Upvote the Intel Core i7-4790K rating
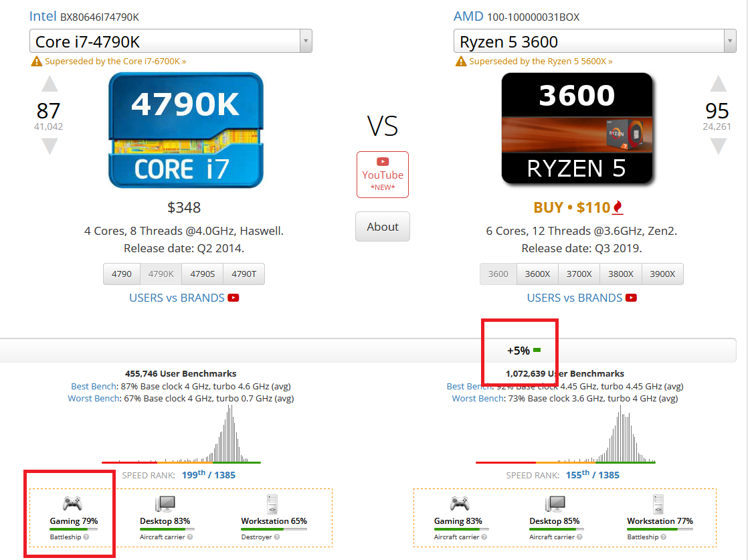The width and height of the screenshot is (748, 560). [x=50, y=84]
